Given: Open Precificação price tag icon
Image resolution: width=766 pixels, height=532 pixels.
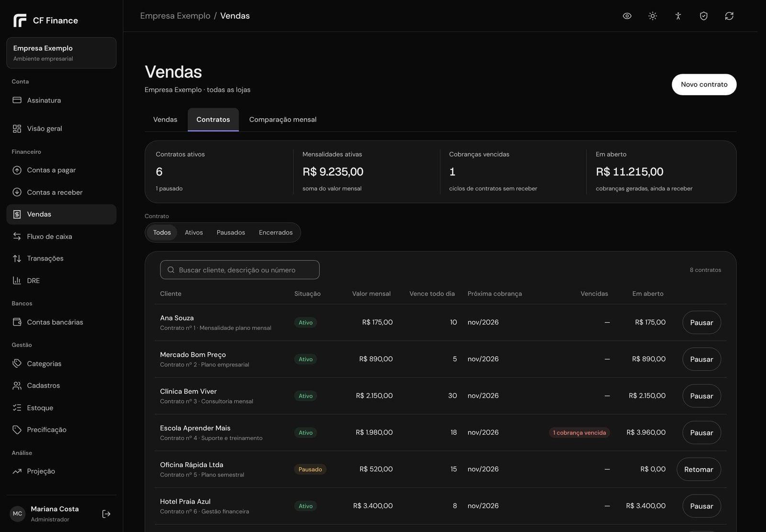Looking at the screenshot, I should tap(17, 430).
